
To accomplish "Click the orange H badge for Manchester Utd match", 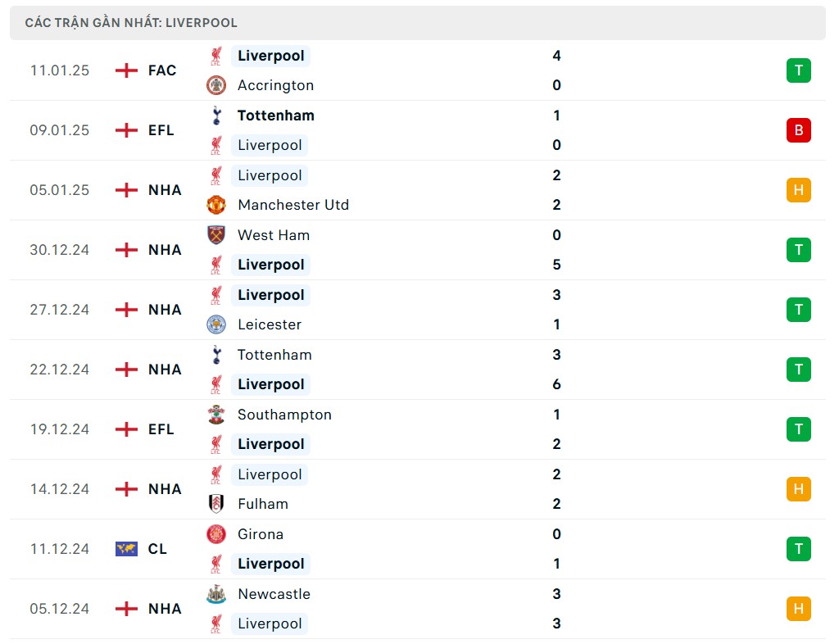I will click(798, 190).
